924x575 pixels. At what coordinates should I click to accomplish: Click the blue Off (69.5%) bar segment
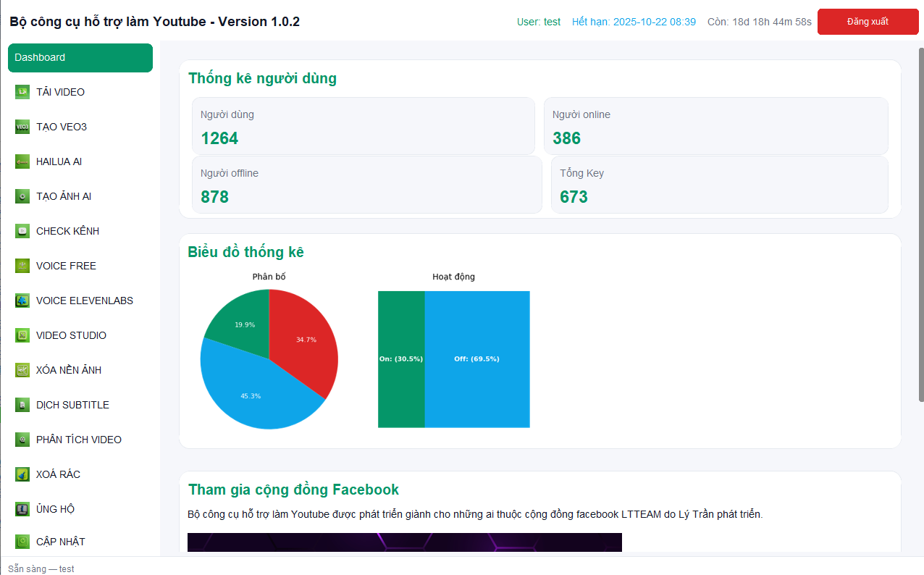tap(476, 359)
